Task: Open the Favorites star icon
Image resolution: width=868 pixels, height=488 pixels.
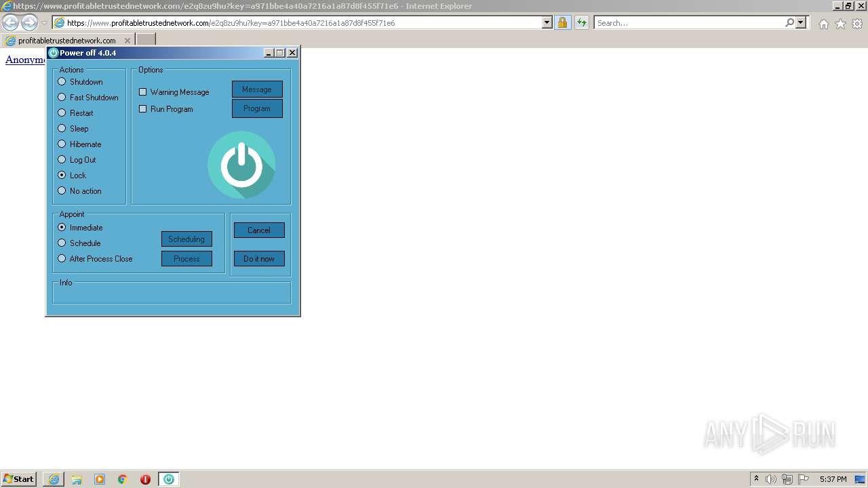Action: tap(840, 24)
